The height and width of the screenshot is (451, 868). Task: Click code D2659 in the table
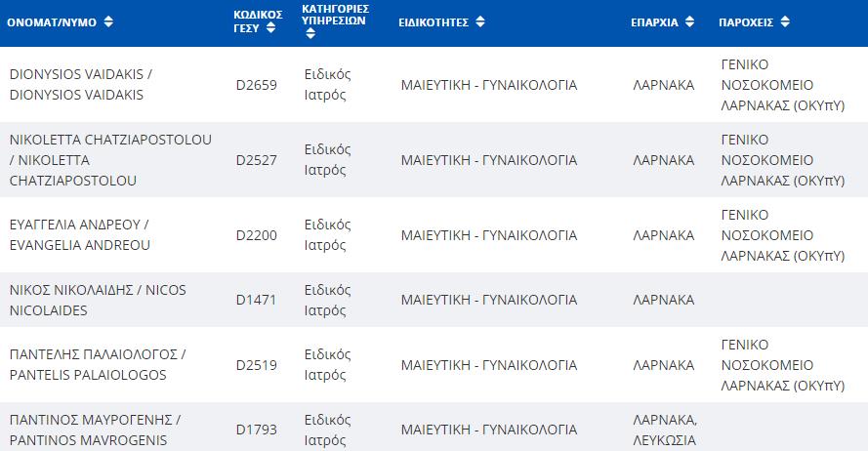click(257, 85)
